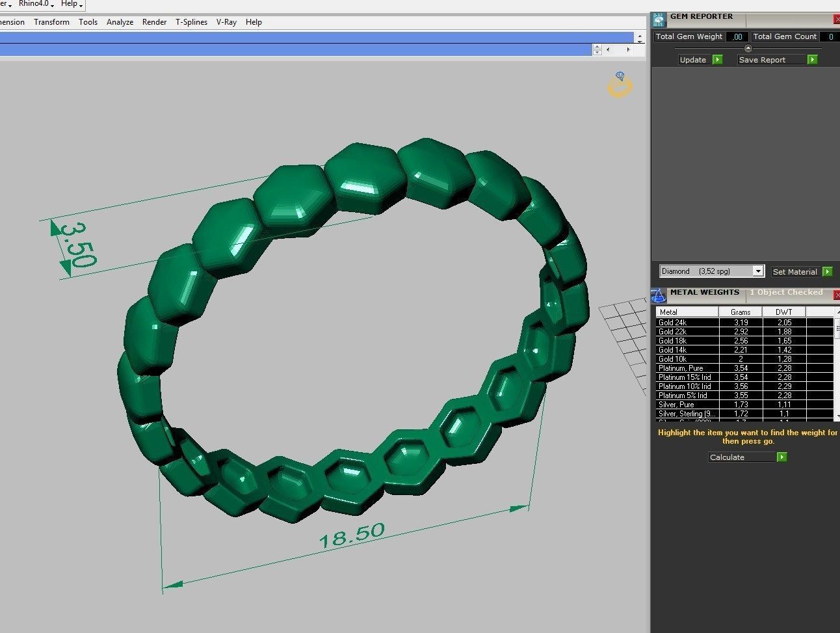Click the green arrow next to Calculate
This screenshot has width=840, height=633.
[x=782, y=457]
